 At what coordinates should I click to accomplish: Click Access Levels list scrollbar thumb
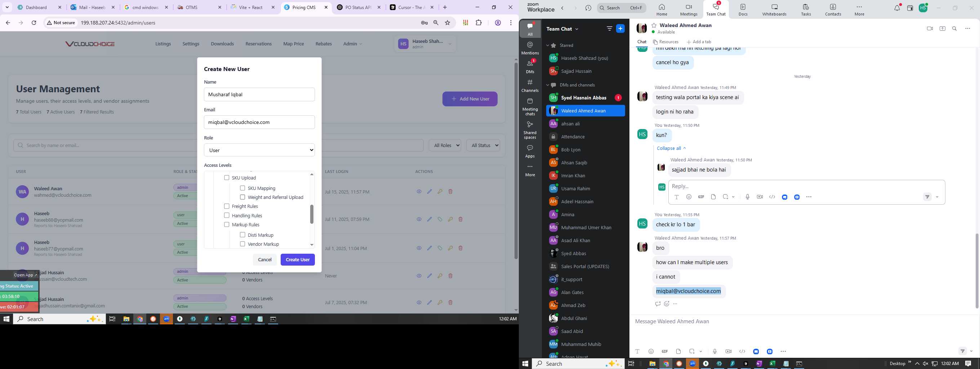[x=312, y=214]
